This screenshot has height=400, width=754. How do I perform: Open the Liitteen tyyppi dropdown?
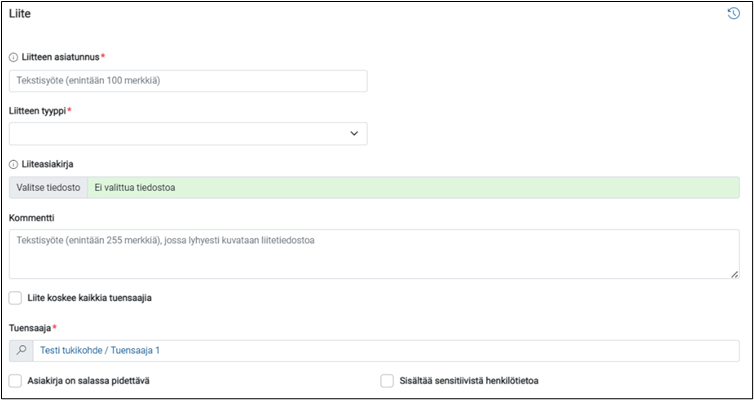[188, 134]
